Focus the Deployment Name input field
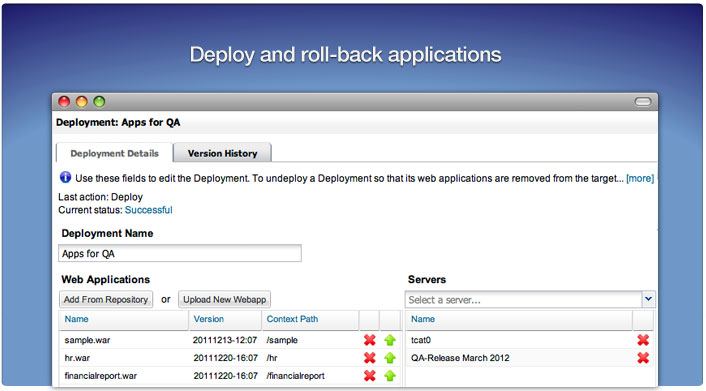This screenshot has height=391, width=706. point(180,253)
